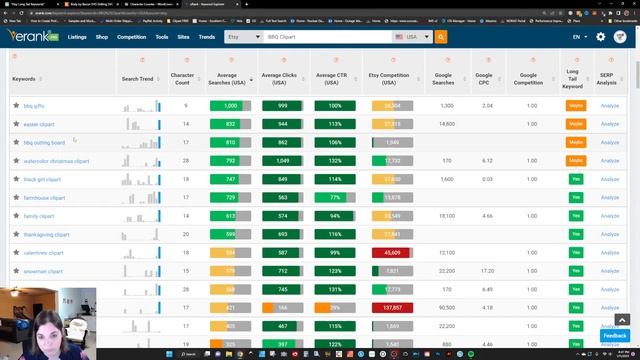640x360 pixels.
Task: Open the Sites menu
Action: click(x=183, y=37)
